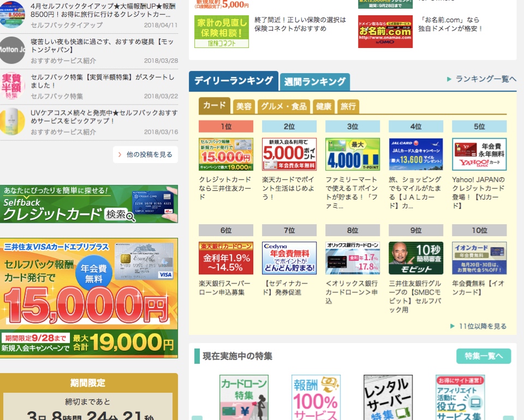
Task: Open the rank 1 三井住友カード 15,000円 thumbnail
Action: pyautogui.click(x=226, y=154)
